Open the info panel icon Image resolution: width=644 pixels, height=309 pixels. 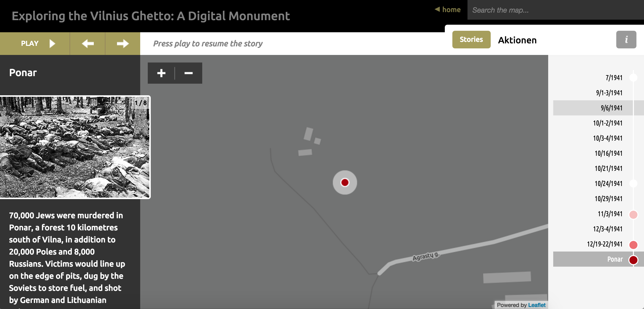tap(626, 40)
